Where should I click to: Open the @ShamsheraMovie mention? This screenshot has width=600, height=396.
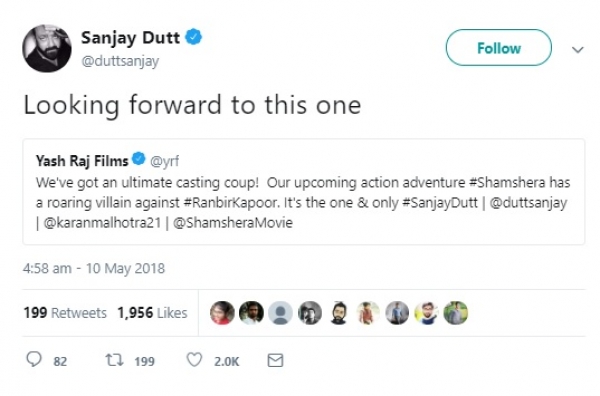pos(233,223)
